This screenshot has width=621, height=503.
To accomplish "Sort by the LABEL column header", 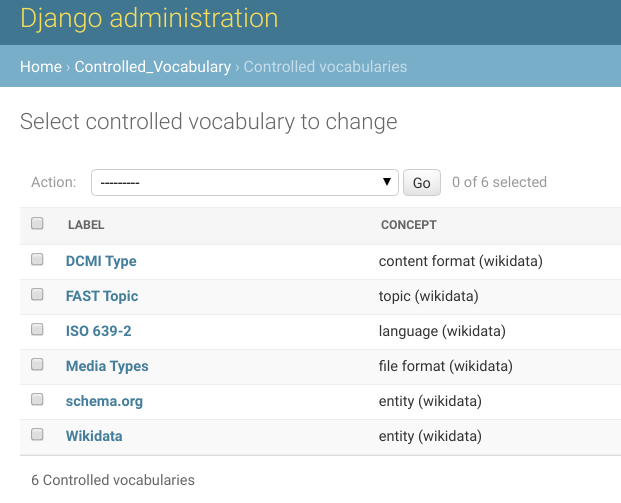I will (x=86, y=225).
